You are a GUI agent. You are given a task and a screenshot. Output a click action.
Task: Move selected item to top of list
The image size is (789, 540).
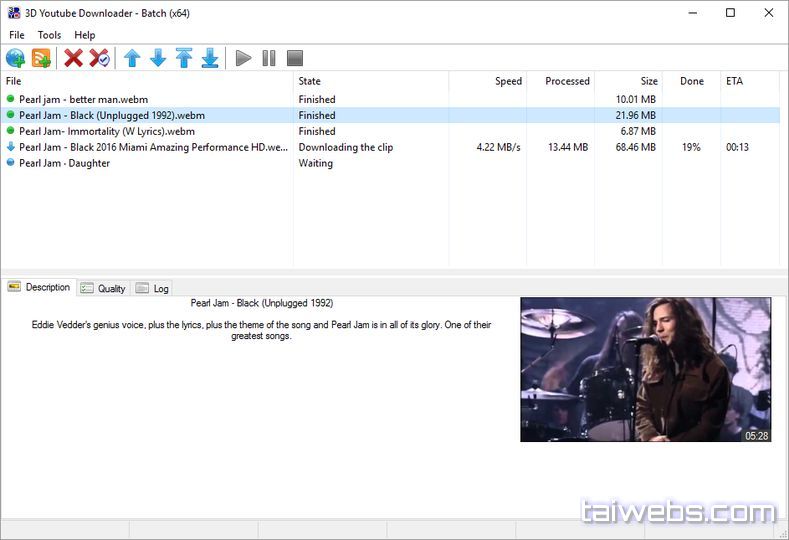tap(184, 58)
